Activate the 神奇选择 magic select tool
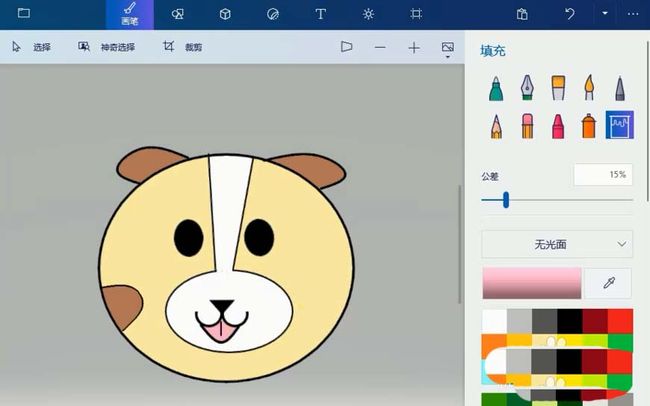This screenshot has height=406, width=650. [x=107, y=47]
